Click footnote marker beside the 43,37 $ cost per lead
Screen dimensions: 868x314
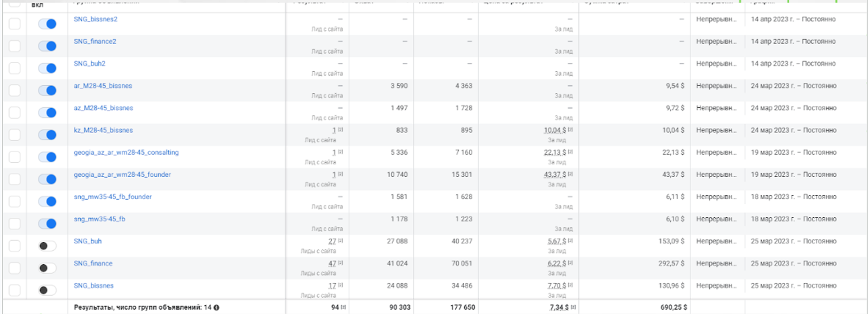tap(570, 173)
